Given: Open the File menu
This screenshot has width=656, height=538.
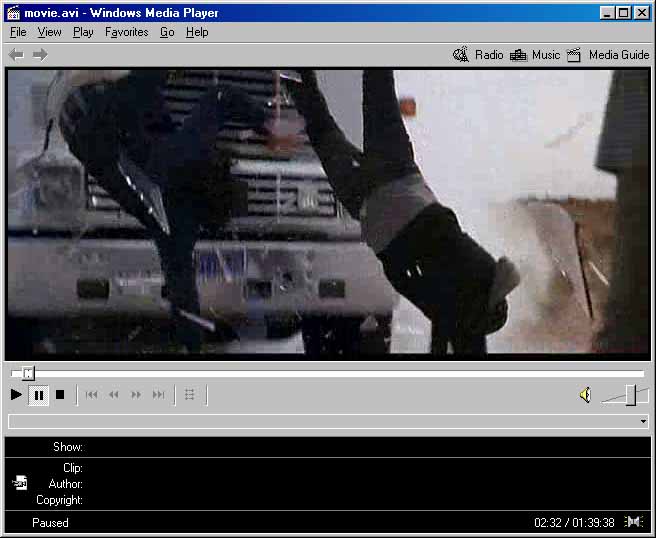Looking at the screenshot, I should (18, 32).
